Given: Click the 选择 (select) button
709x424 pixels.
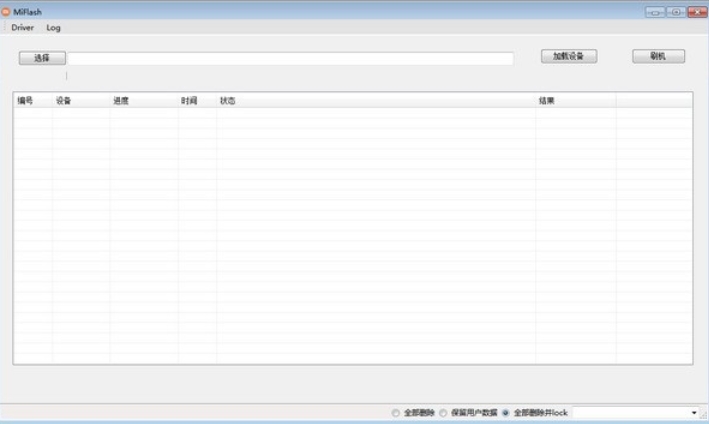Looking at the screenshot, I should pyautogui.click(x=42, y=58).
